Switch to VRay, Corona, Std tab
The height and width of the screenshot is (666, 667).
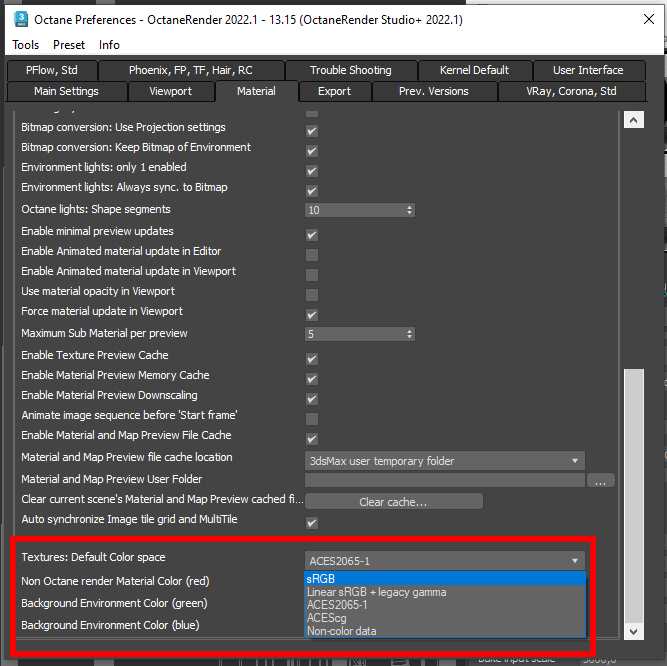[571, 91]
